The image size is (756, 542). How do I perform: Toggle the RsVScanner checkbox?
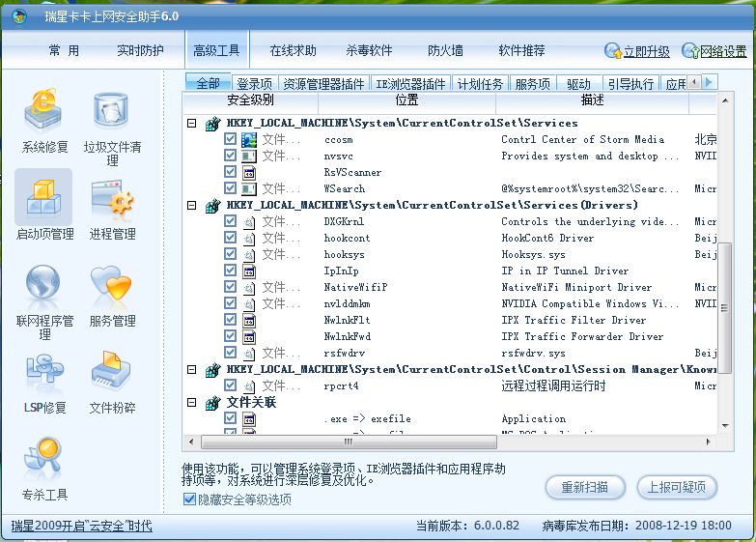click(231, 172)
